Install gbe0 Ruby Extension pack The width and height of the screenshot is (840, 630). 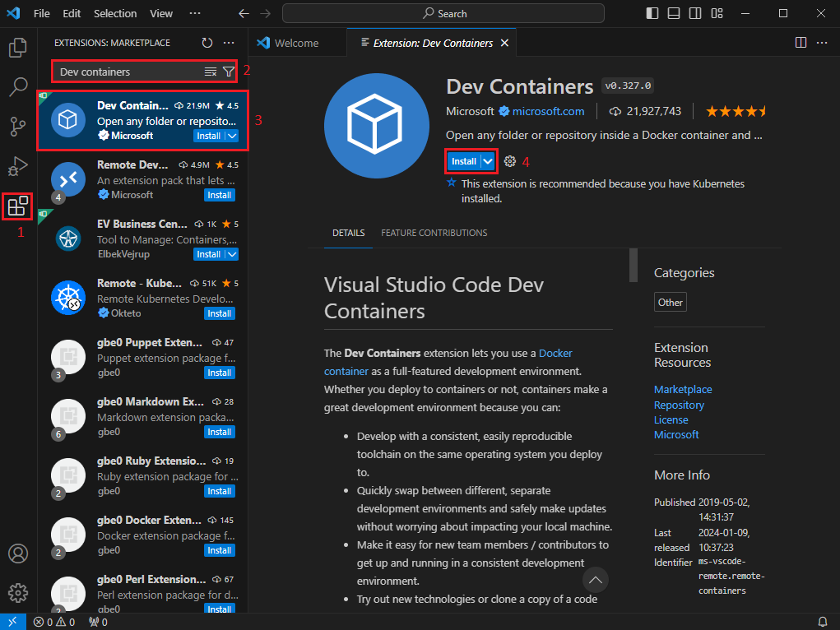tap(220, 491)
